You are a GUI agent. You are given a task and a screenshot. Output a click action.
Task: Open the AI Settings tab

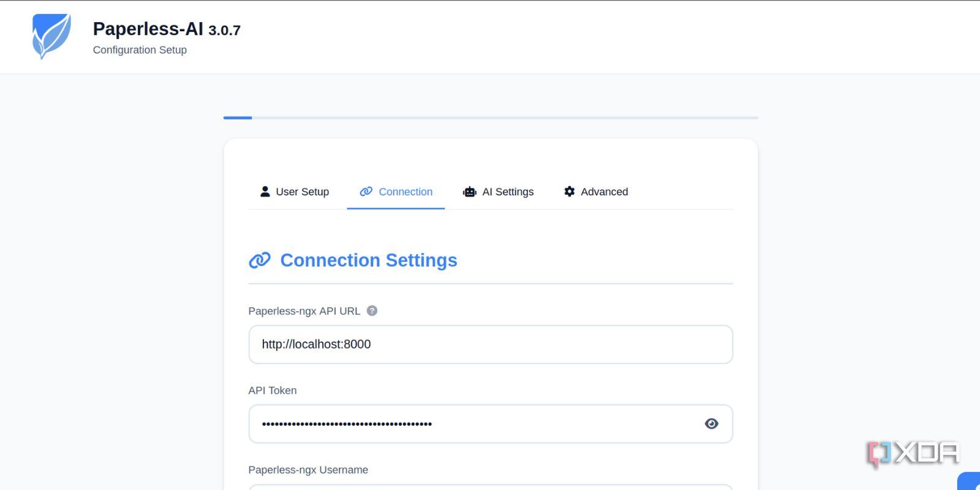[x=508, y=192]
